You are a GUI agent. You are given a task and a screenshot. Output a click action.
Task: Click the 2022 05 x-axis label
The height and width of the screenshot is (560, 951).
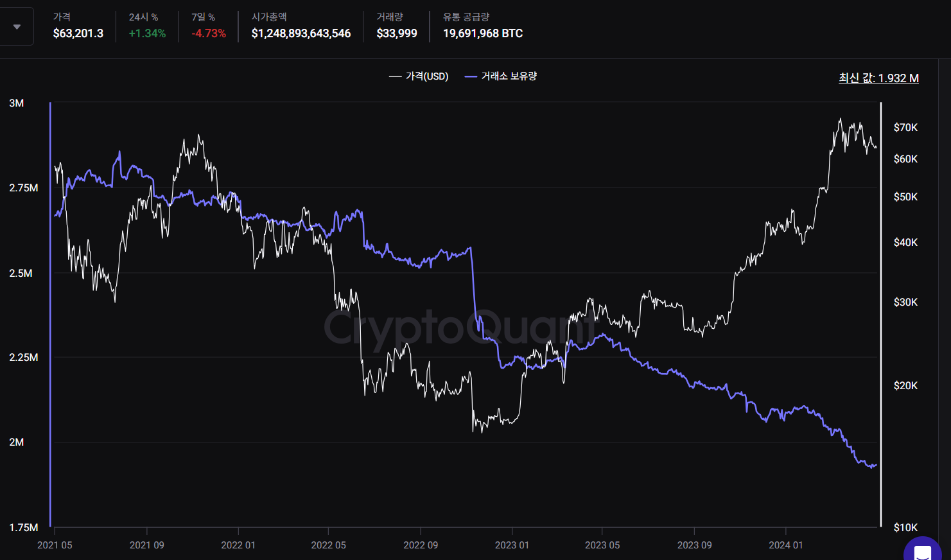coord(328,545)
